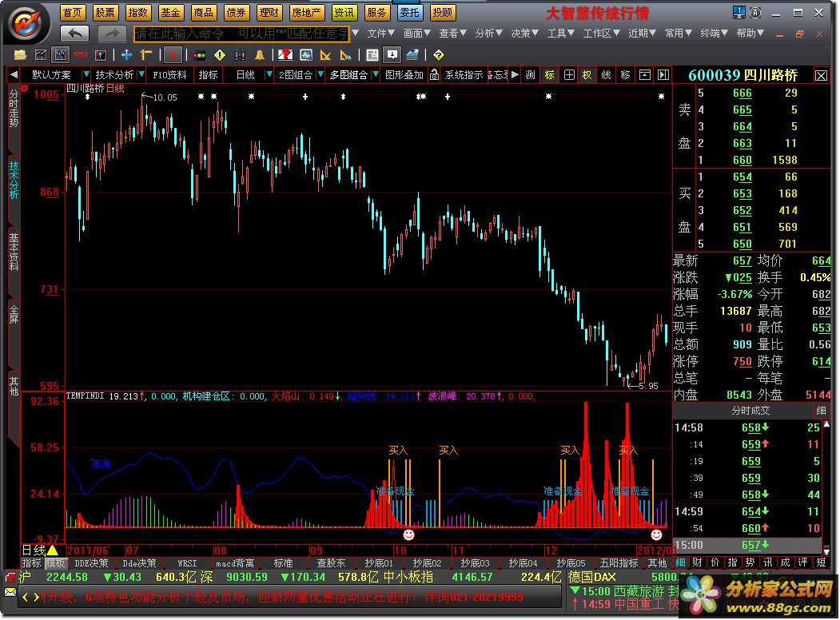
Task: Click the 图形叠加 button
Action: pos(404,75)
